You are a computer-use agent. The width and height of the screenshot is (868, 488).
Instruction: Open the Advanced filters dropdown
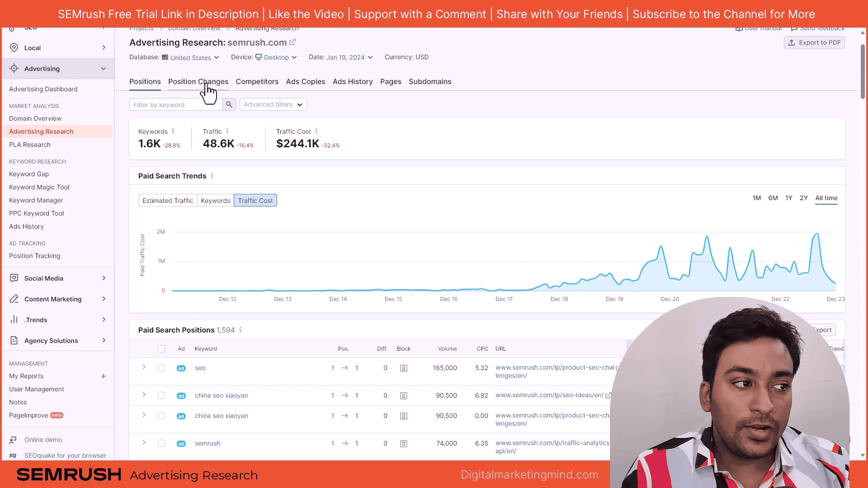point(273,104)
